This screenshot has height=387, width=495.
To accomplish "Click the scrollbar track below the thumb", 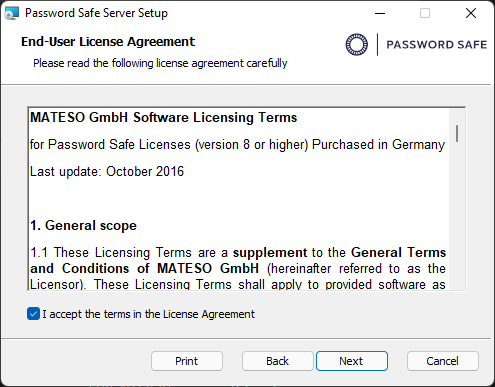I will [x=457, y=217].
